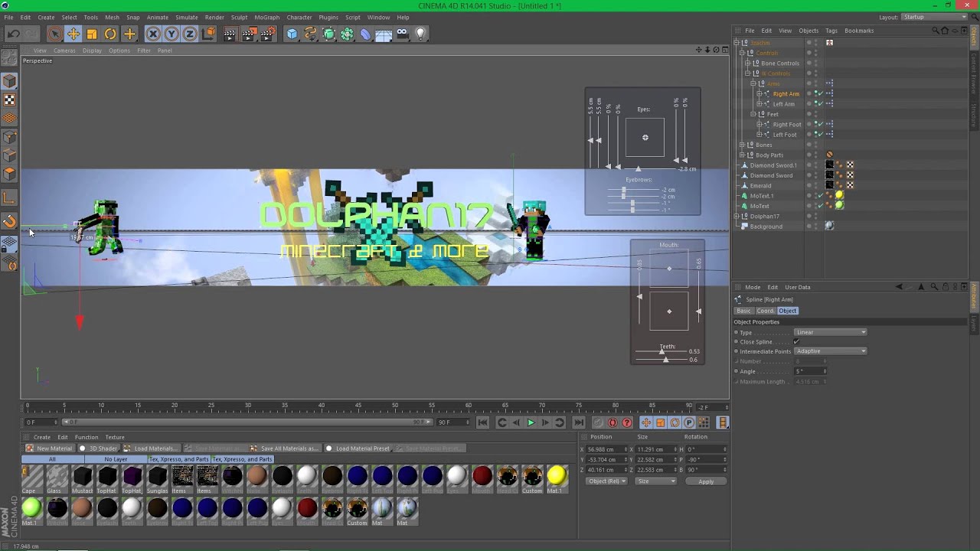The width and height of the screenshot is (980, 551).
Task: Click the green array modeling icon
Action: pyautogui.click(x=347, y=34)
